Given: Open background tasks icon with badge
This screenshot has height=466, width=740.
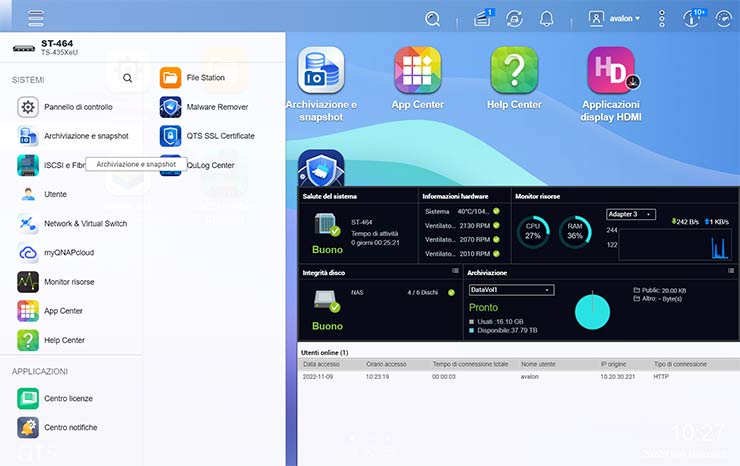Looking at the screenshot, I should click(483, 18).
